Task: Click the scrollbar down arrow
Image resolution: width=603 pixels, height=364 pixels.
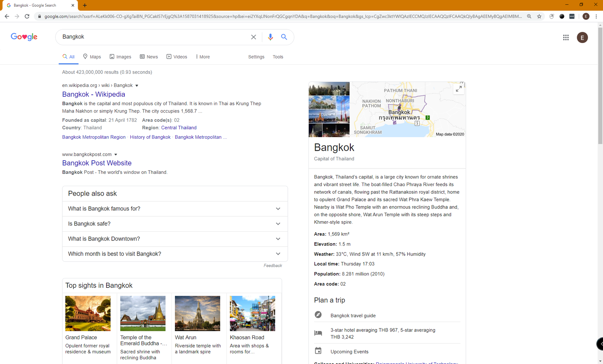Action: pos(600,361)
